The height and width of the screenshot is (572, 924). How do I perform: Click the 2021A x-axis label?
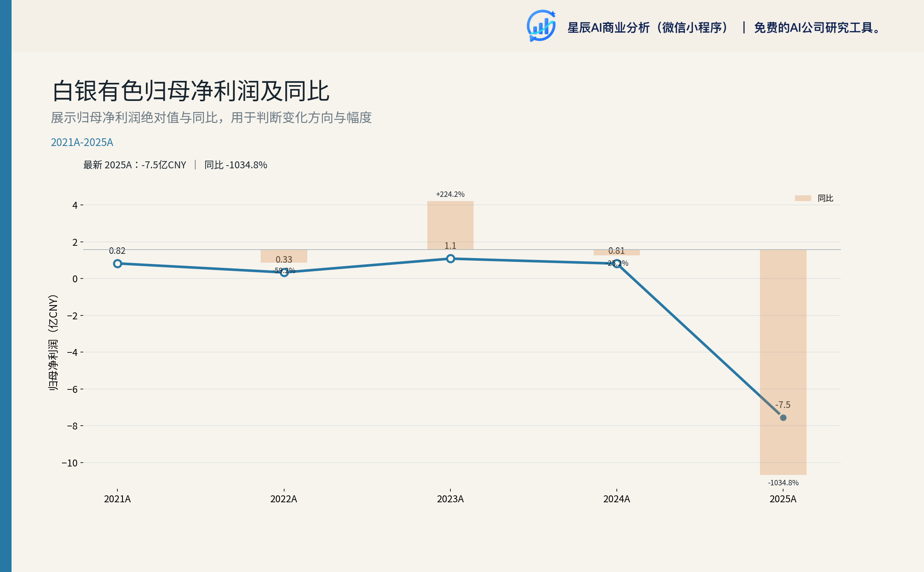[x=117, y=499]
